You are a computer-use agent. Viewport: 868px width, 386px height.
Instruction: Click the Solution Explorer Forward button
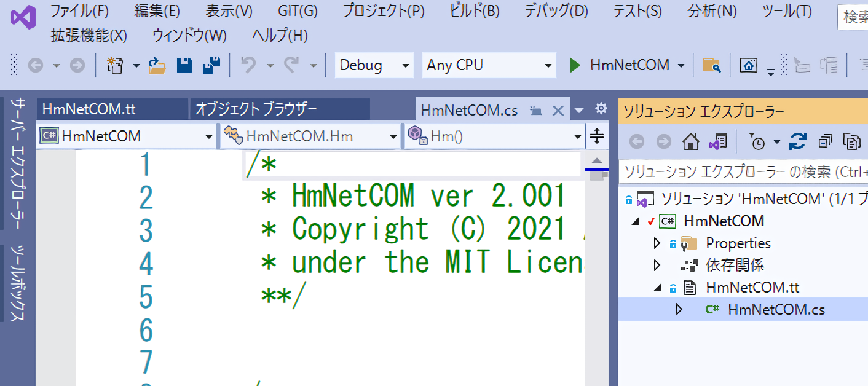(x=664, y=143)
